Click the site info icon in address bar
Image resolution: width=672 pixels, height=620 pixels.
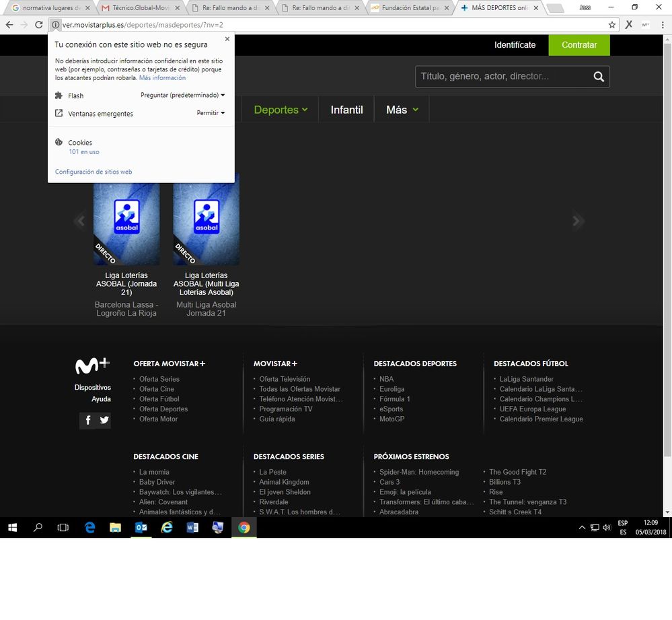[56, 25]
